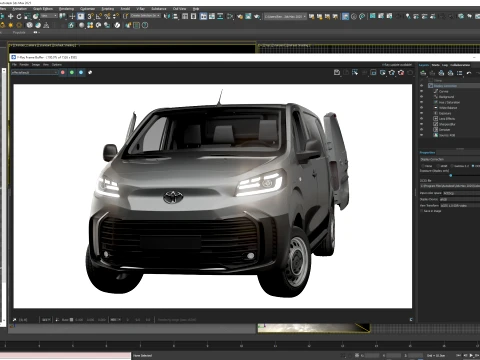Select the sRGB display correction radio button
480x360 pixels.
pyautogui.click(x=439, y=166)
